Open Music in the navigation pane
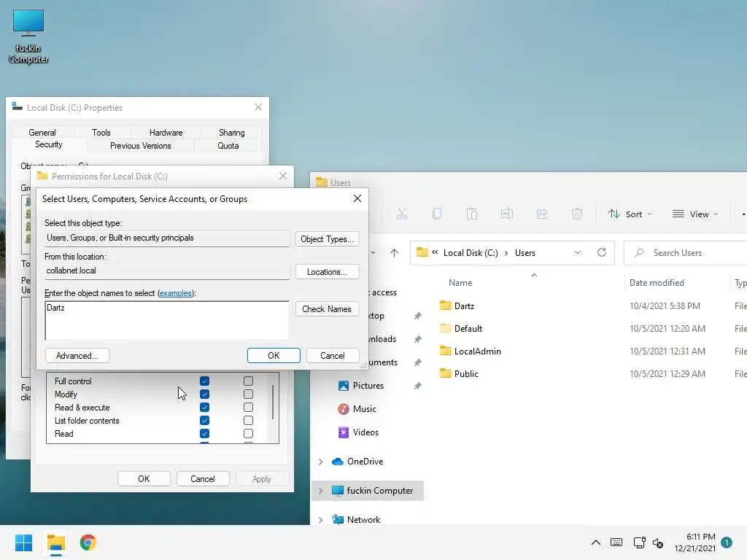The image size is (747, 560). pos(357,409)
